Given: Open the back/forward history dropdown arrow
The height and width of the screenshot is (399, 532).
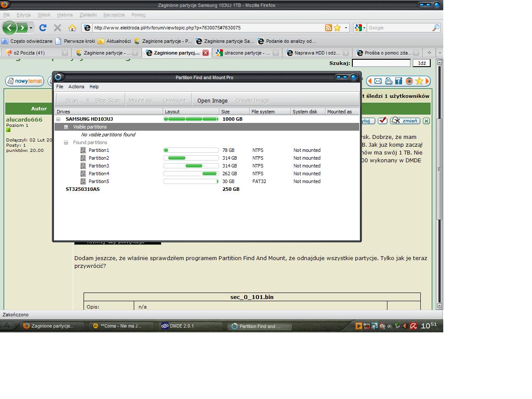Looking at the screenshot, I should (x=31, y=28).
